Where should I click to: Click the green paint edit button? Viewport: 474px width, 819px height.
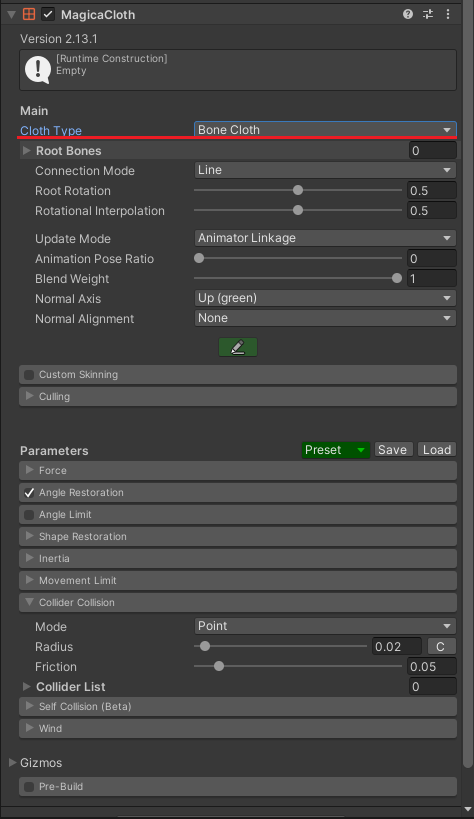pos(238,347)
